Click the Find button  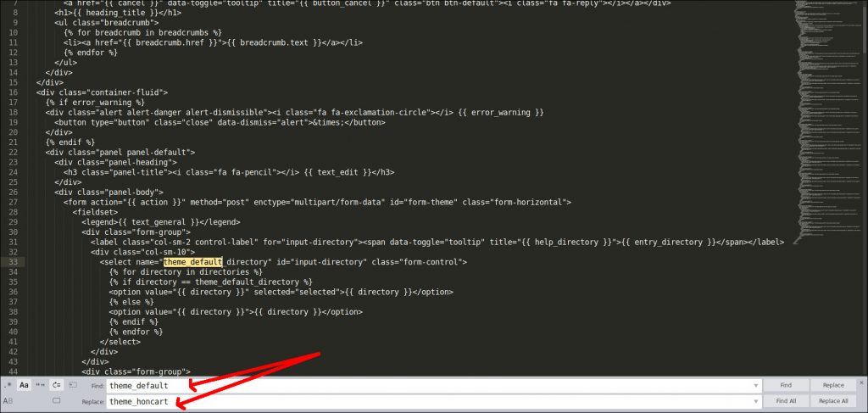point(786,385)
